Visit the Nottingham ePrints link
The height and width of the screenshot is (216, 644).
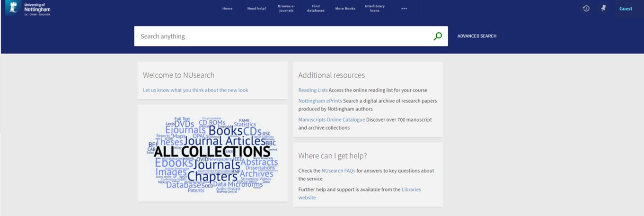coord(320,101)
